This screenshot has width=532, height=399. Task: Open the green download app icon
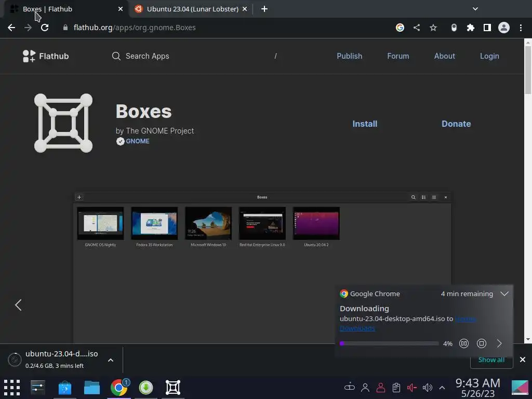[x=146, y=388]
